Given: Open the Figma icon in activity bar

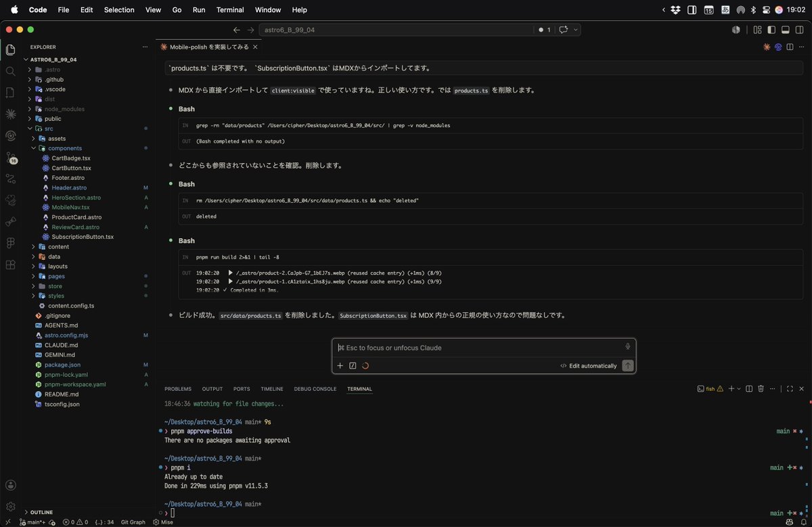Looking at the screenshot, I should pos(10,242).
